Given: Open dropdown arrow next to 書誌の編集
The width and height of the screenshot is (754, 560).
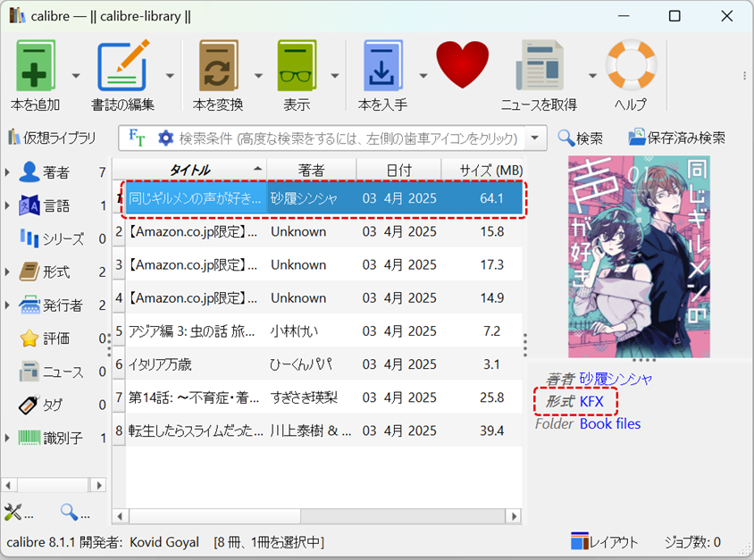Looking at the screenshot, I should (170, 75).
